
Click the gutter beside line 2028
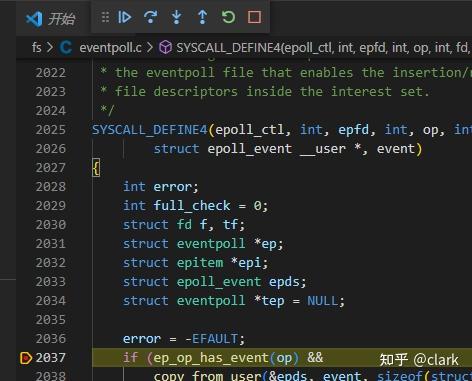(x=26, y=187)
